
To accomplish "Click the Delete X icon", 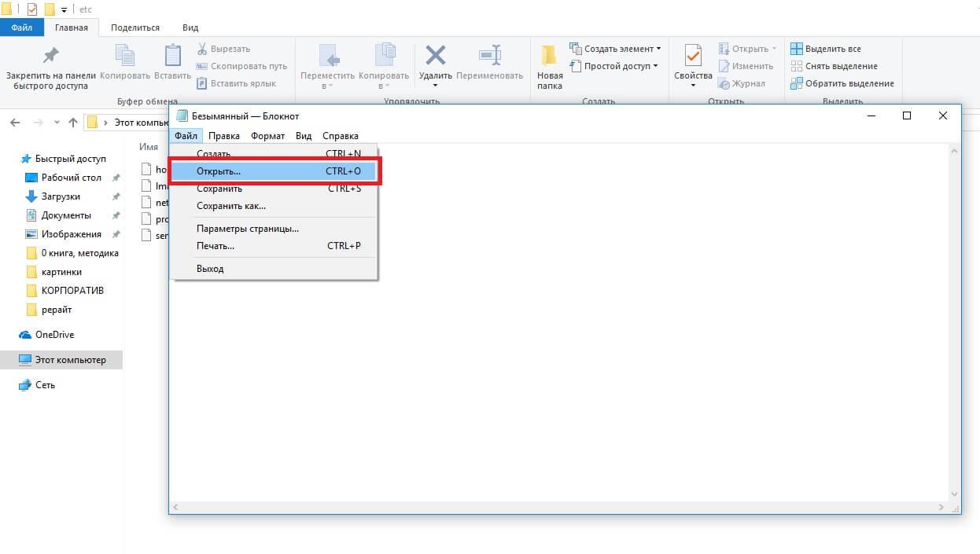I will 435,56.
